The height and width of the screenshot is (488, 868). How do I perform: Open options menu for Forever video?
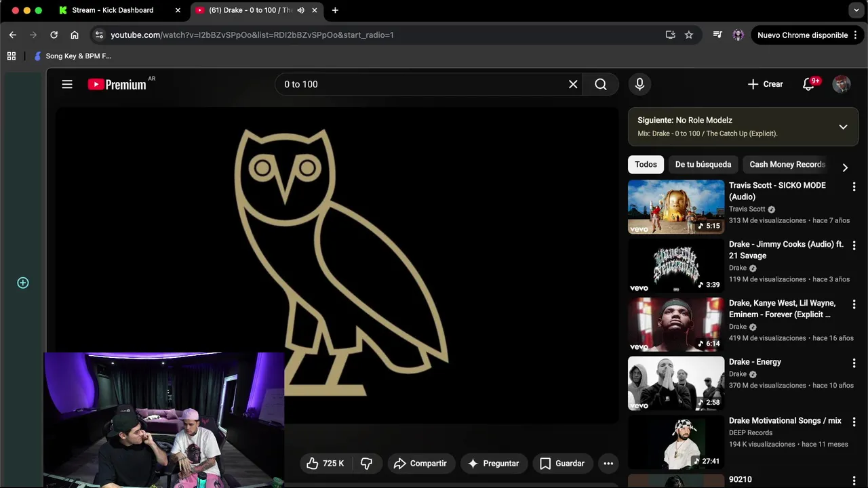pos(854,304)
